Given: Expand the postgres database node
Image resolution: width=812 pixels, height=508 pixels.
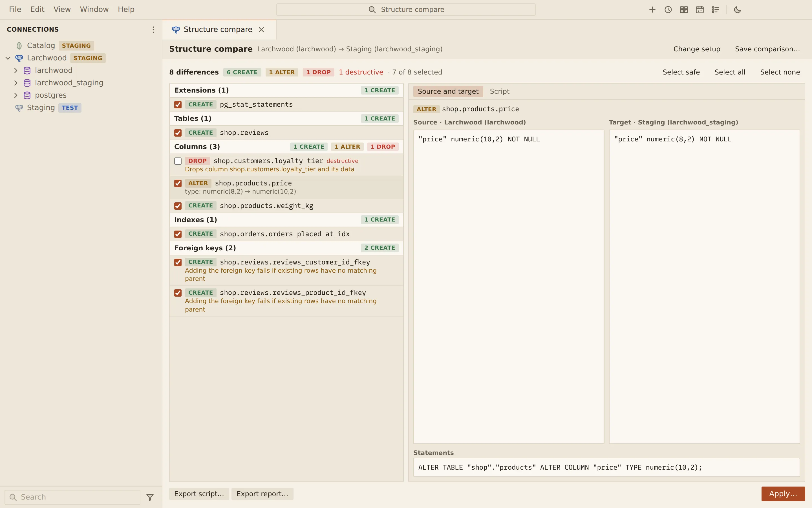Looking at the screenshot, I should click(x=16, y=95).
